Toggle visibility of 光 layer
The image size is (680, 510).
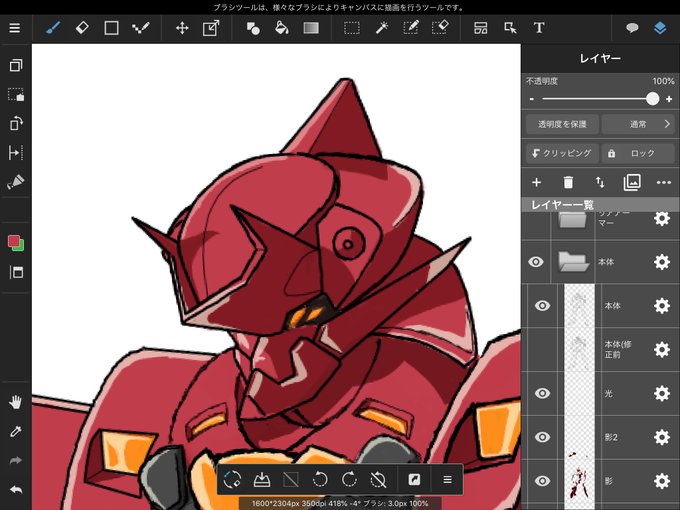coord(542,393)
